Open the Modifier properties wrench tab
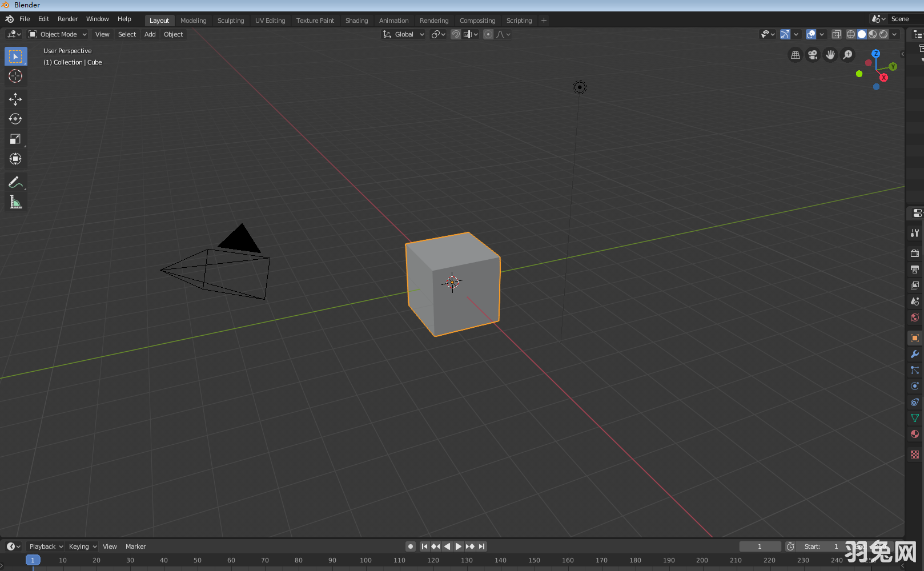The height and width of the screenshot is (571, 924). coord(914,354)
